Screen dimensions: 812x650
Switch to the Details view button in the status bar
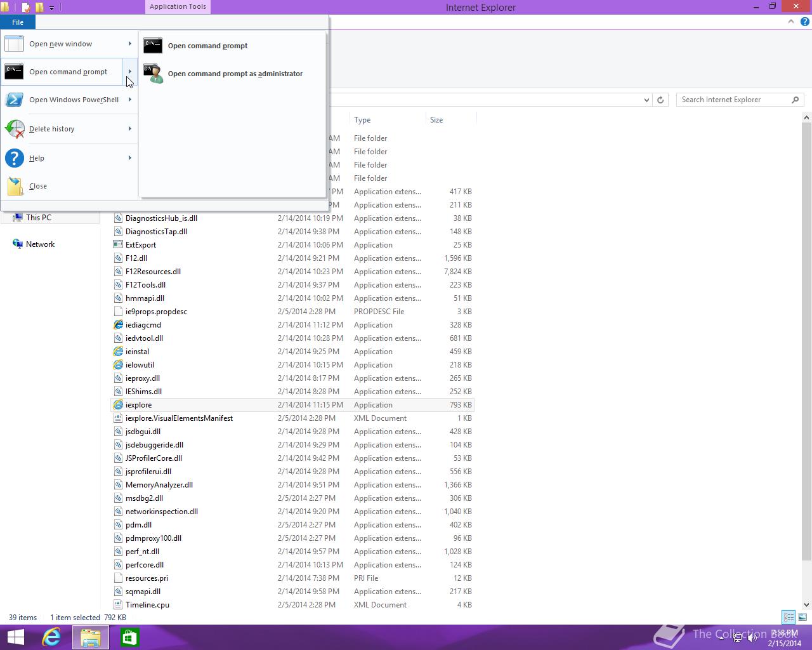coord(789,617)
